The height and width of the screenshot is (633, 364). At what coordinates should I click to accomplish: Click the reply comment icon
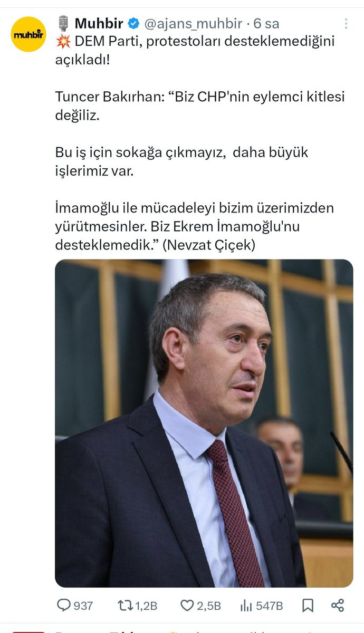pos(63,606)
